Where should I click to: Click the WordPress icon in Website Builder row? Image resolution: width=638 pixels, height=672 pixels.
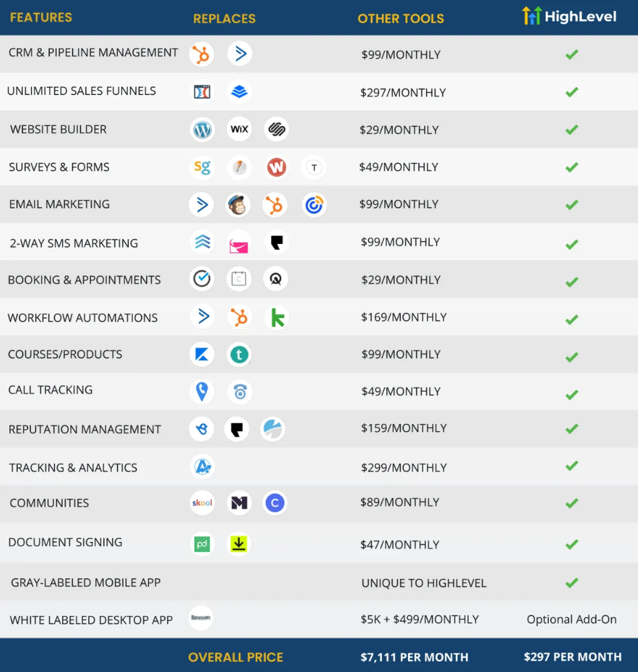(x=202, y=129)
